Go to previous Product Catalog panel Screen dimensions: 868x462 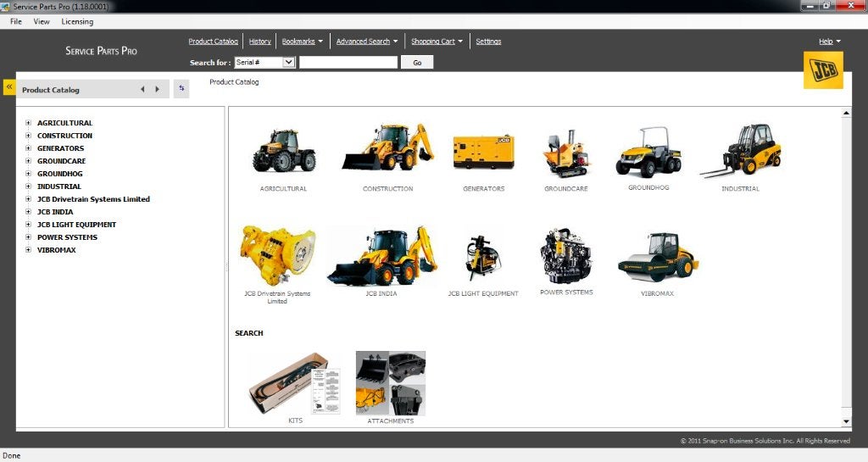142,89
